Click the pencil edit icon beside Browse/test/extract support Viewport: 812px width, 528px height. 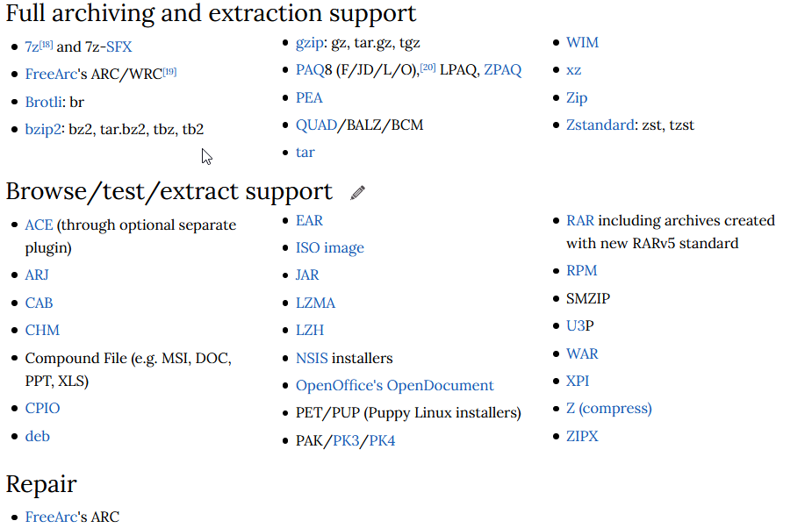(x=357, y=193)
